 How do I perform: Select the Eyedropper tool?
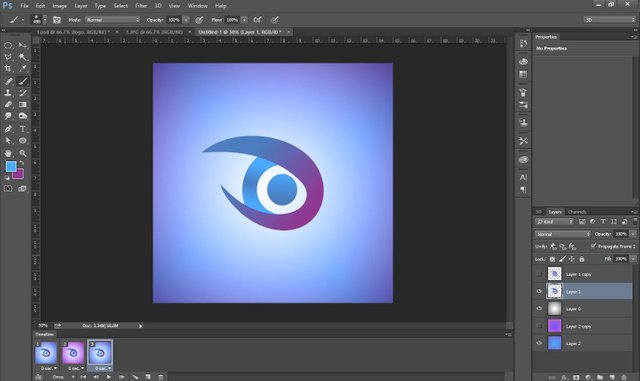click(x=23, y=69)
